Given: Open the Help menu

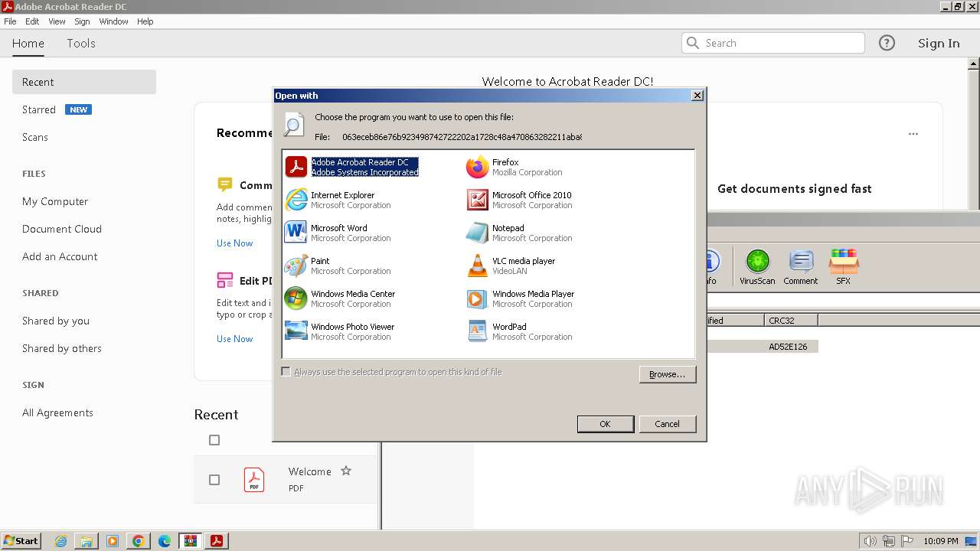Looking at the screenshot, I should click(x=145, y=21).
